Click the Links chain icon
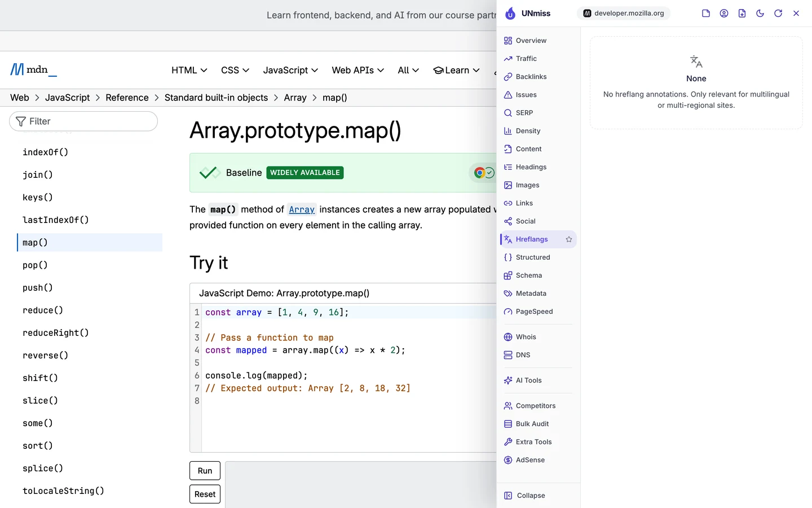 tap(508, 203)
